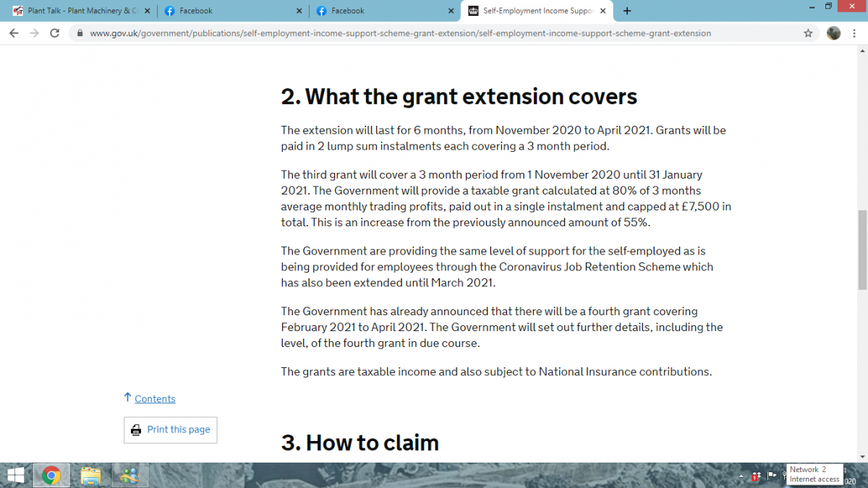Click the scrollbar up arrow
The image size is (868, 488).
[x=861, y=51]
